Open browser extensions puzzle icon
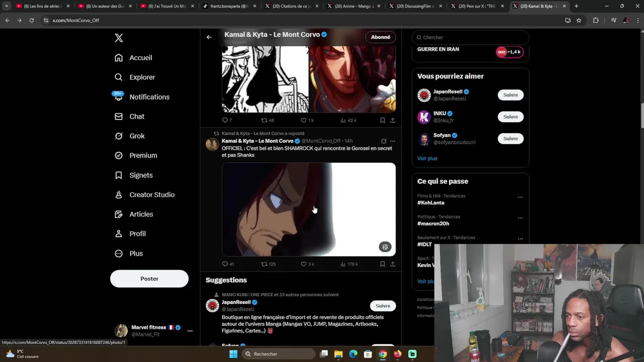 pos(596,20)
